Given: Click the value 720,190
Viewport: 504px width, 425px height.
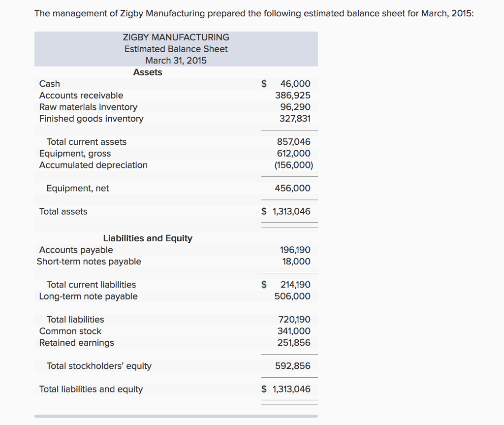Looking at the screenshot, I should pos(294,320).
